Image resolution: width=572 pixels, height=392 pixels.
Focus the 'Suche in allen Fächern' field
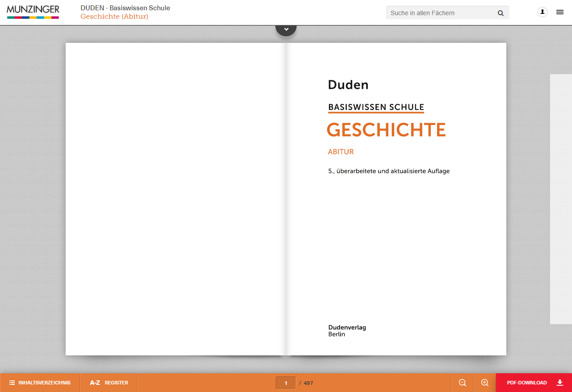coord(440,13)
